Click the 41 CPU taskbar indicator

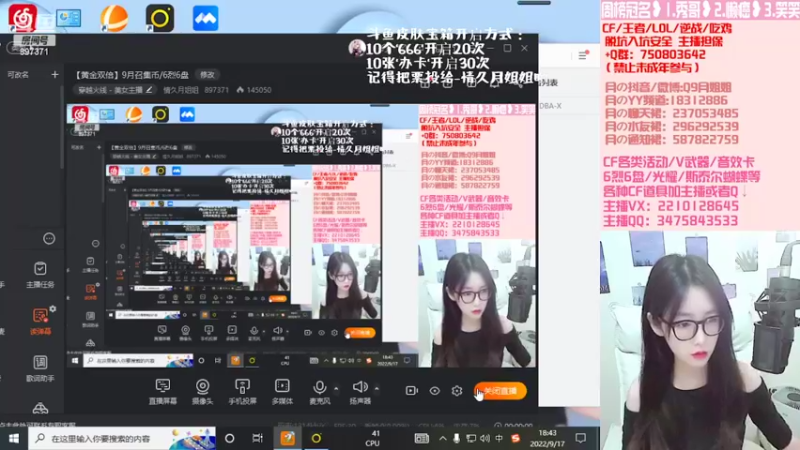click(373, 438)
